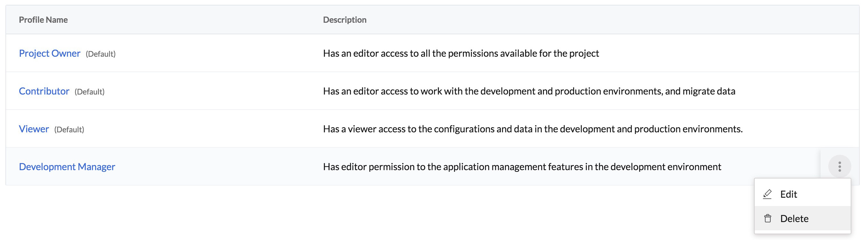
Task: Click the Viewer description text
Action: click(x=533, y=129)
